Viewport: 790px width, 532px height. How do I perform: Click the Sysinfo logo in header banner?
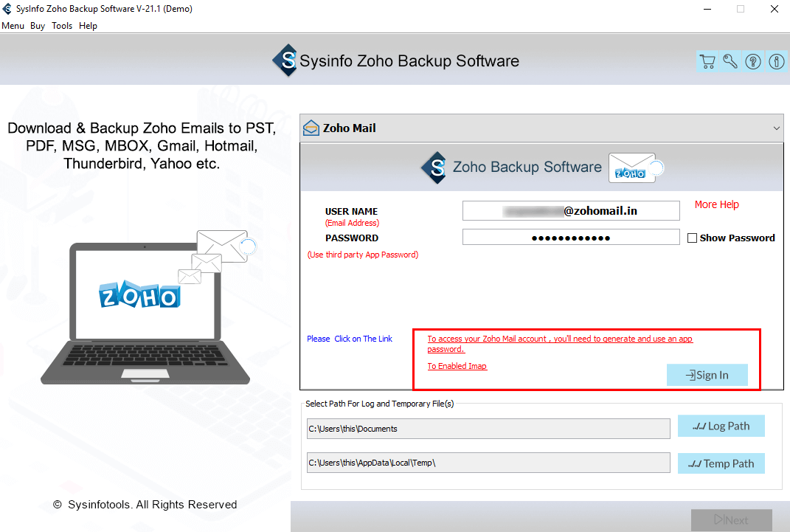click(x=285, y=61)
